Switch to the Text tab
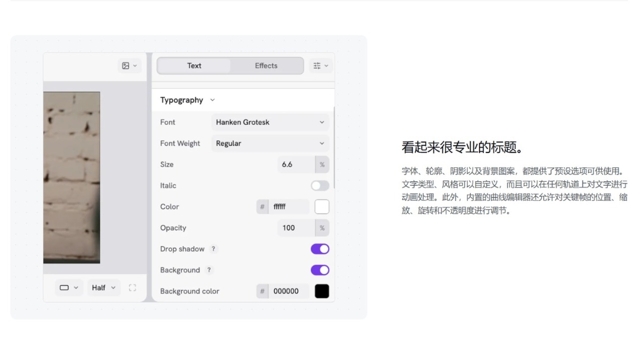This screenshot has width=644, height=354. coord(194,65)
